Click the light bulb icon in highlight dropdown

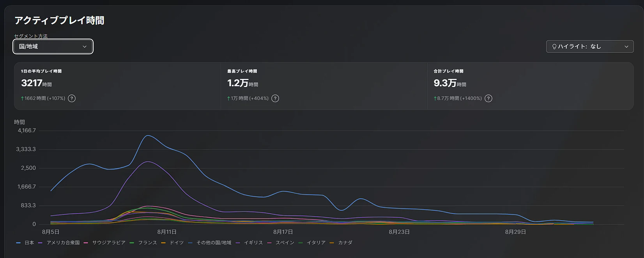click(554, 46)
